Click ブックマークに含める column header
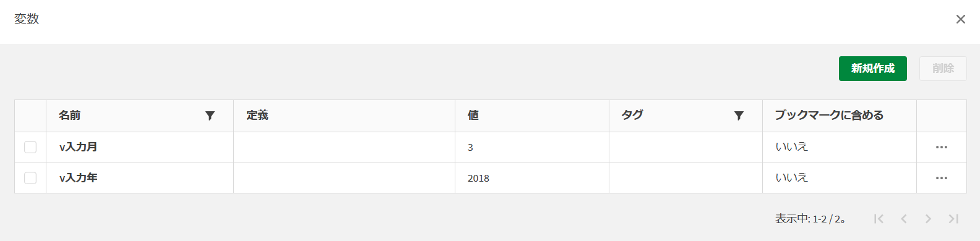 829,116
